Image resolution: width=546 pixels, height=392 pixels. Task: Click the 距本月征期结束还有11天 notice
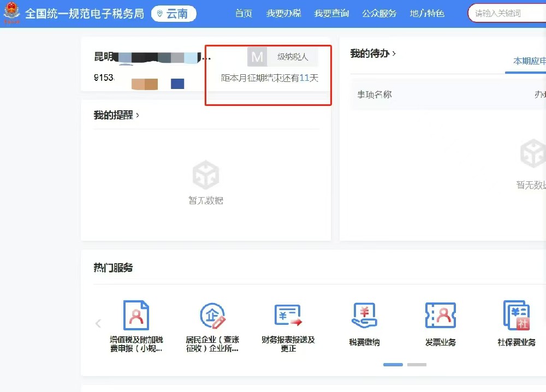click(270, 78)
